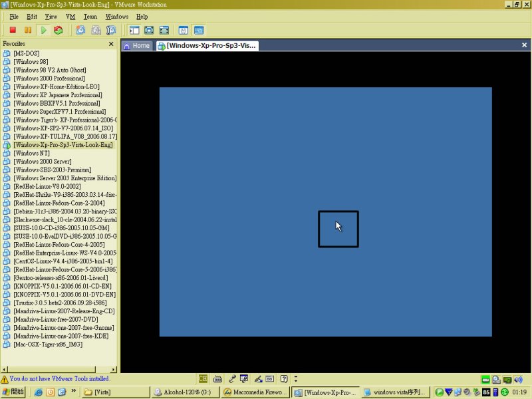Click the green circular tray icon beside the clock
Viewport: 532px width, 399px height.
[x=505, y=392]
